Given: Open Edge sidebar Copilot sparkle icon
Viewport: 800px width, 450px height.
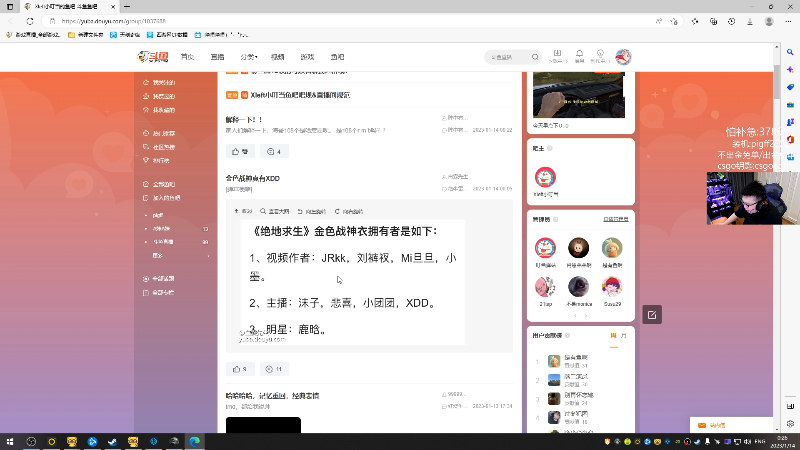Looking at the screenshot, I should 790,69.
